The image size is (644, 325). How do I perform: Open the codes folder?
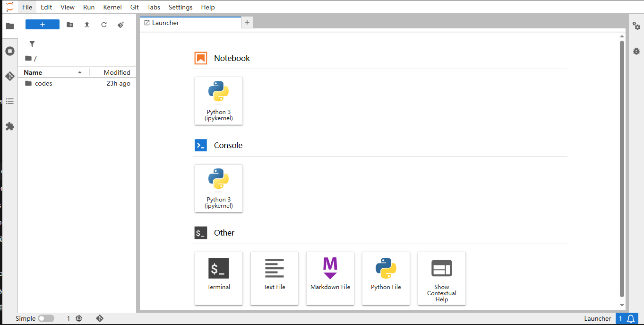(x=43, y=83)
